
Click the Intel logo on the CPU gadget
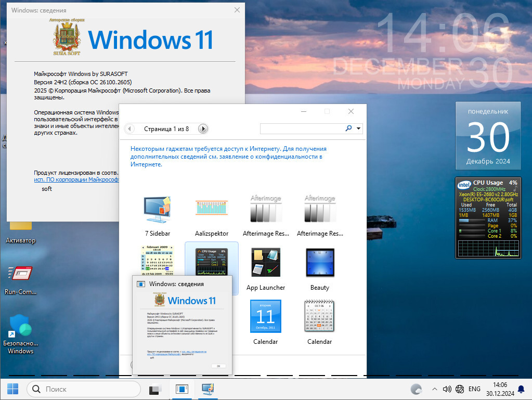[x=464, y=185]
